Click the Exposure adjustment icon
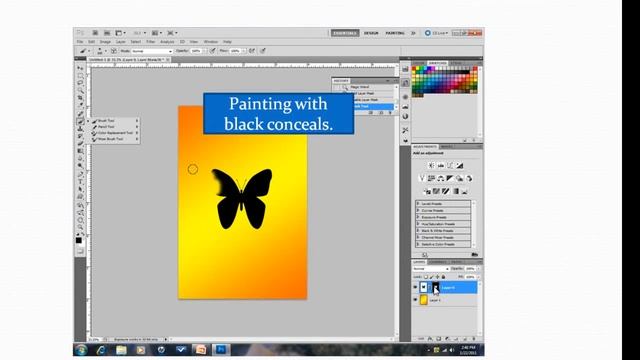640x360 pixels. pyautogui.click(x=460, y=165)
